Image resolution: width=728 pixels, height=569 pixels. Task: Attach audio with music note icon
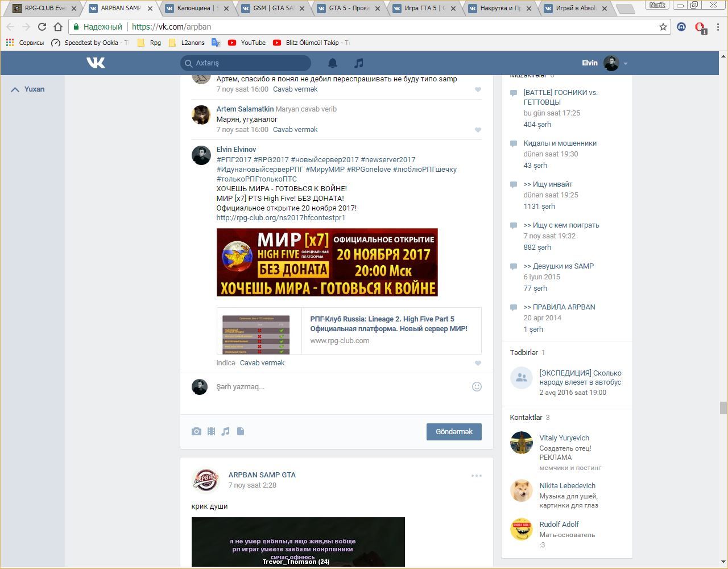226,431
